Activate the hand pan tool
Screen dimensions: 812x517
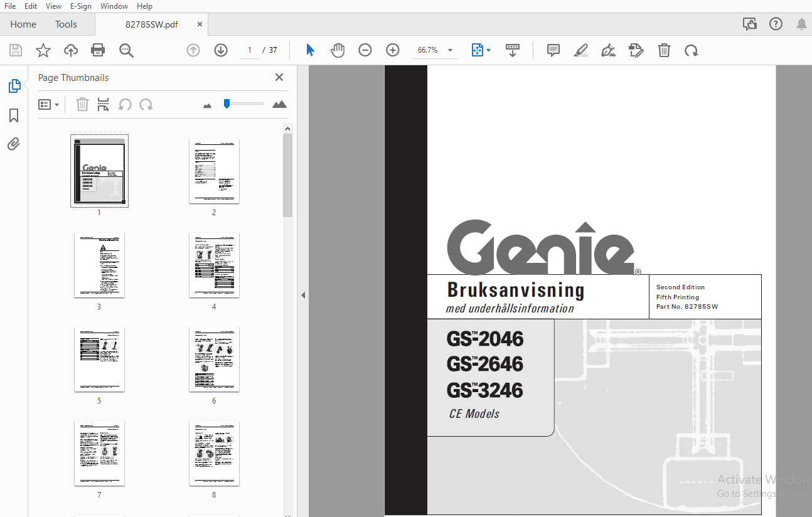[x=338, y=50]
